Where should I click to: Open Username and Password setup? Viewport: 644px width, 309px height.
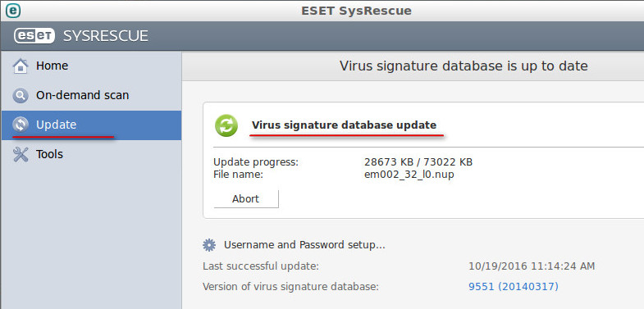(304, 245)
